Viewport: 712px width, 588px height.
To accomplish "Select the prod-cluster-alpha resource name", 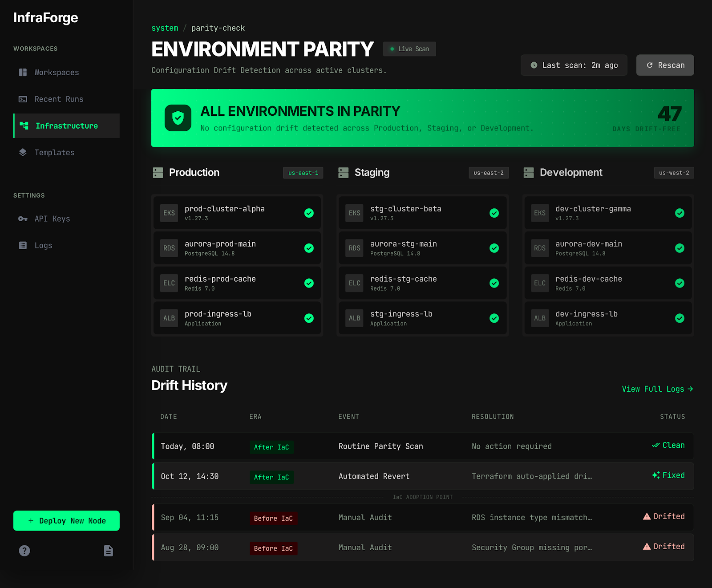I will click(225, 209).
